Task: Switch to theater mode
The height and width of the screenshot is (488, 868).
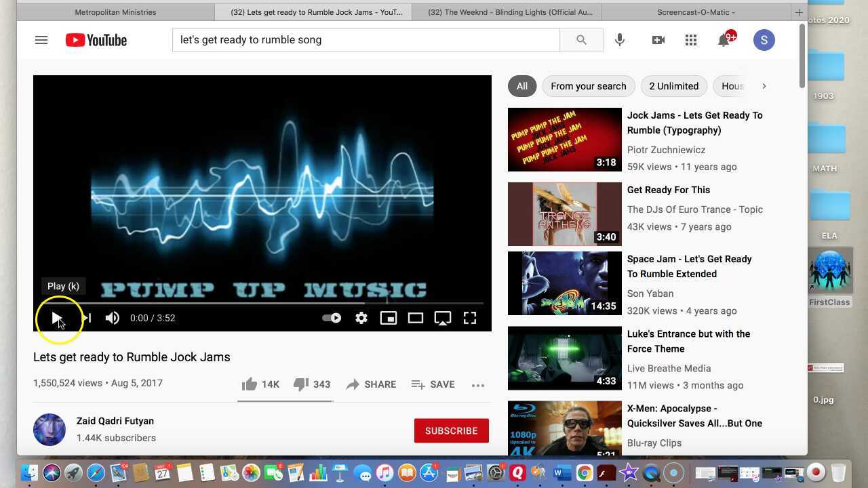Action: click(x=416, y=318)
